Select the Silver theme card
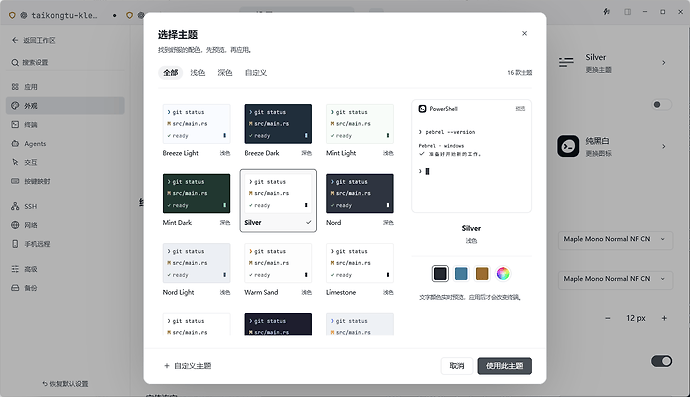The width and height of the screenshot is (690, 397). coord(278,200)
